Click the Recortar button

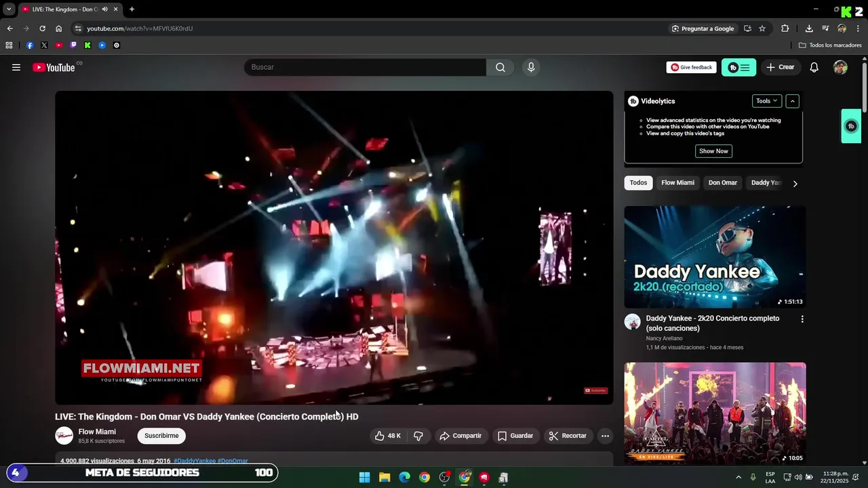point(568,436)
